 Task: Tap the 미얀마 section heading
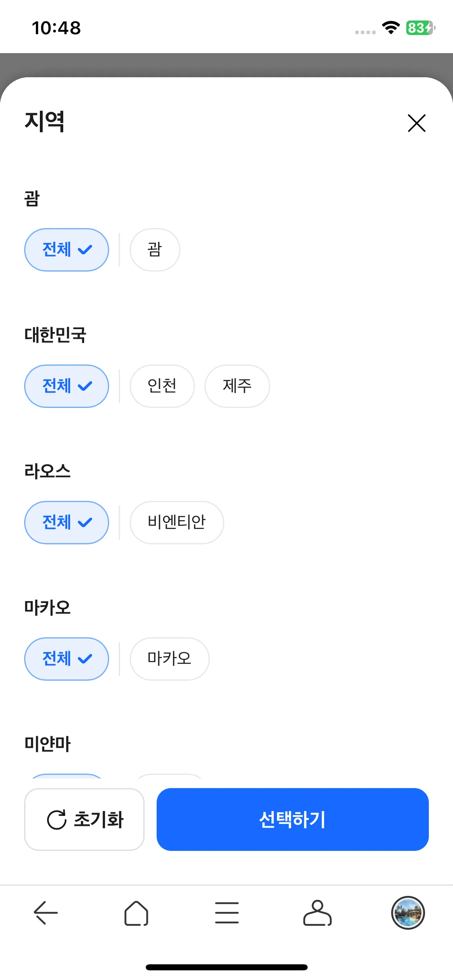click(48, 744)
